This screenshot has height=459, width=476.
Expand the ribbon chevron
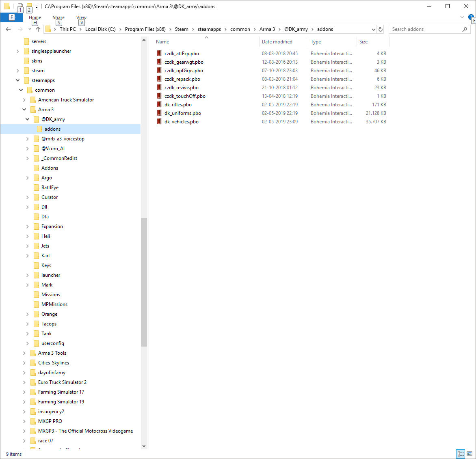462,17
